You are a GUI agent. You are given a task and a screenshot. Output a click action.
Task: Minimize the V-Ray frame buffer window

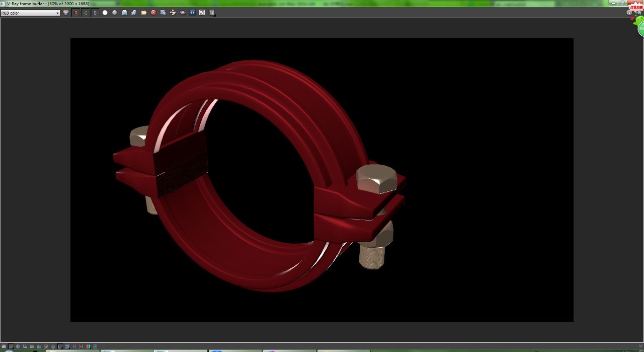coord(614,3)
